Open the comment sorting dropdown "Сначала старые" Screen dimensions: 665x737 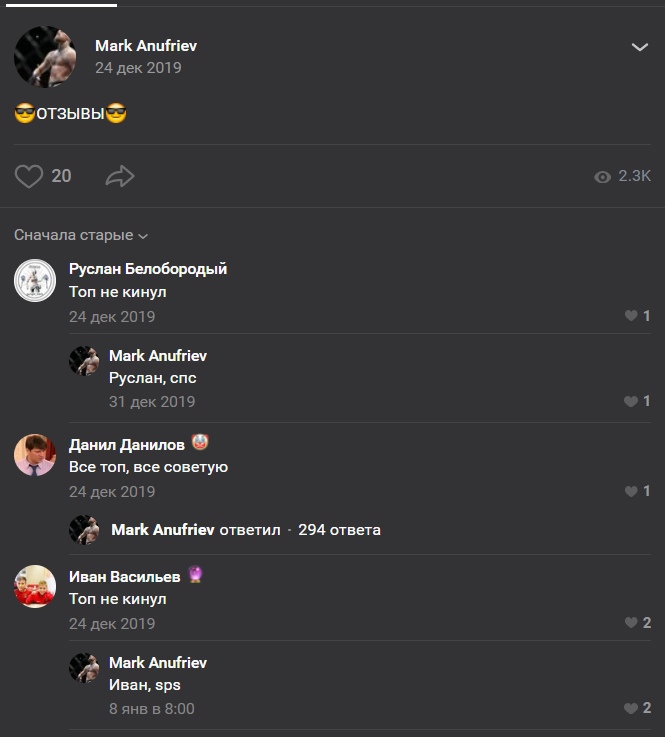[x=81, y=235]
